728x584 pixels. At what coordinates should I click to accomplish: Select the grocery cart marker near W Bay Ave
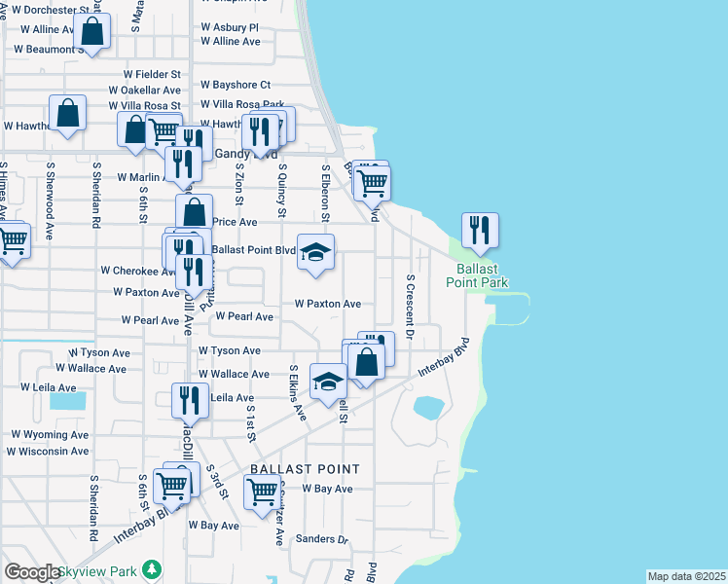coord(263,495)
